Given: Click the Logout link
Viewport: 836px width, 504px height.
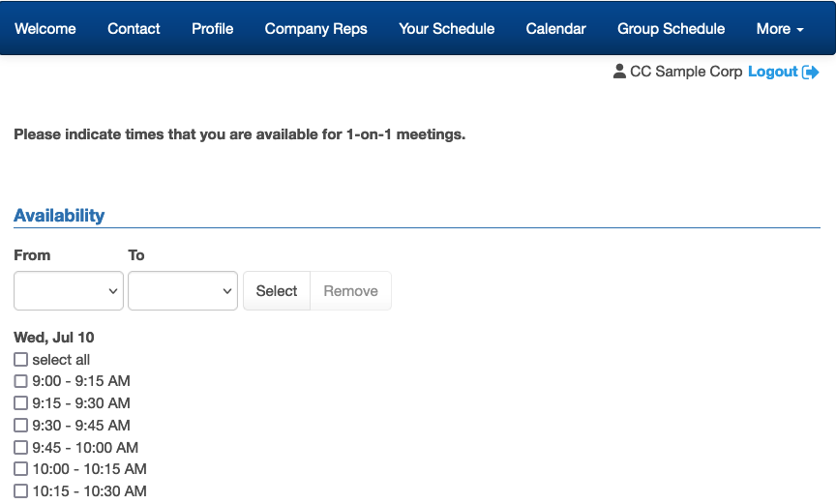Looking at the screenshot, I should (773, 72).
